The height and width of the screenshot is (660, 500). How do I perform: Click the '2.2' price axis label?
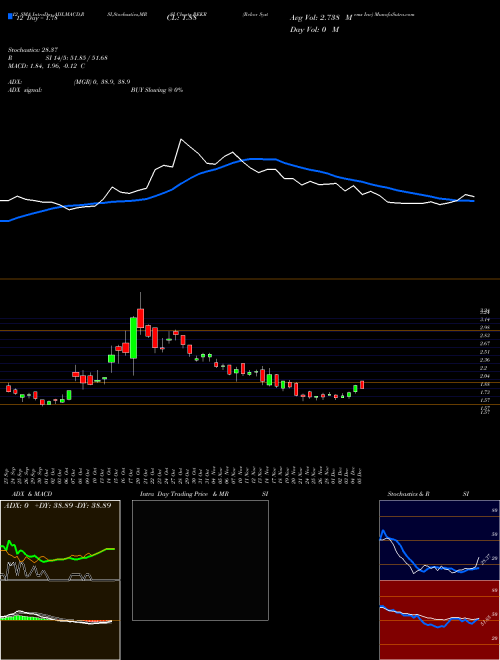[483, 368]
